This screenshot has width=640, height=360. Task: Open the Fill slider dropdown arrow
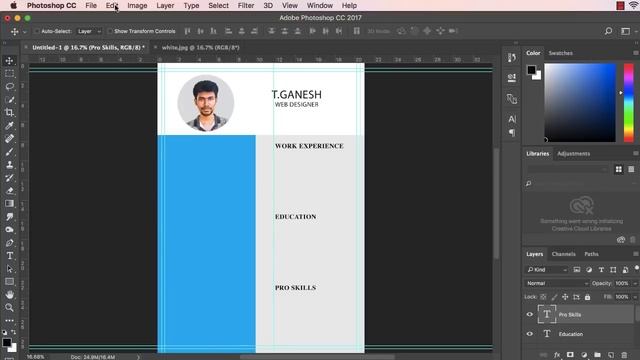tap(635, 297)
